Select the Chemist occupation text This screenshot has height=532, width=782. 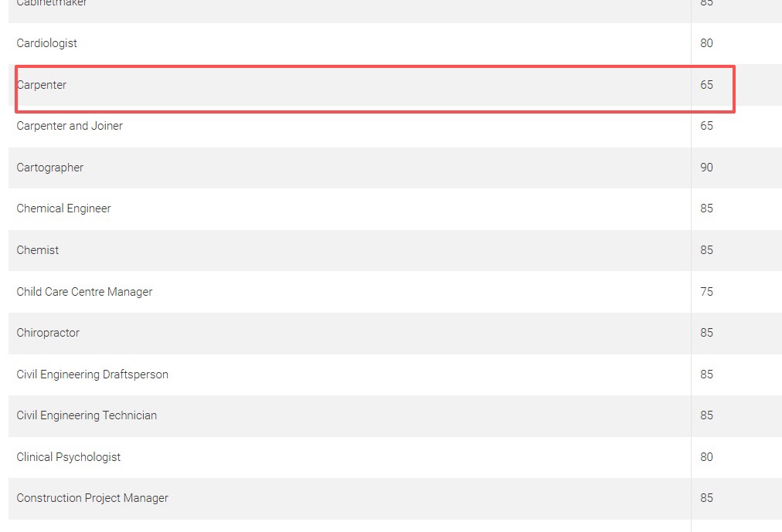[38, 250]
